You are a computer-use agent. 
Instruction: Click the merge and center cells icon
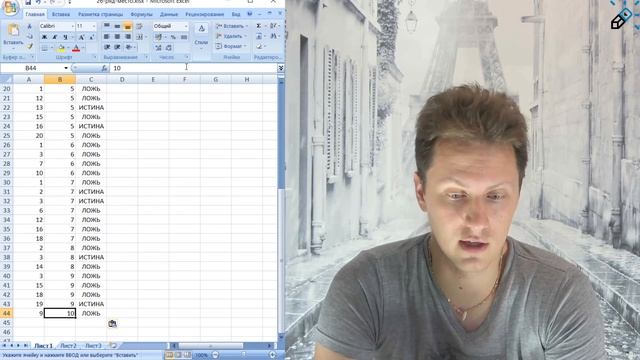coord(139,37)
